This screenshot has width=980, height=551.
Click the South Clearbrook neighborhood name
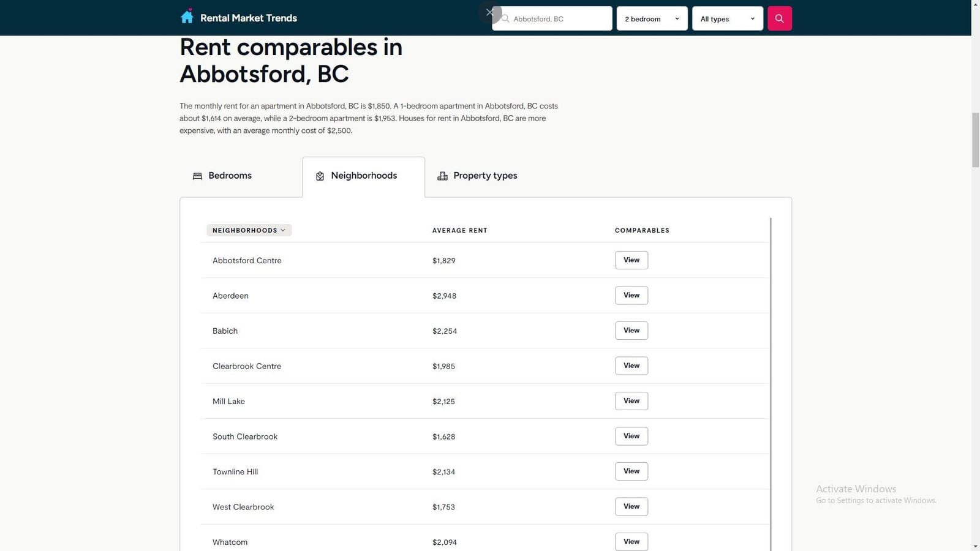tap(245, 437)
